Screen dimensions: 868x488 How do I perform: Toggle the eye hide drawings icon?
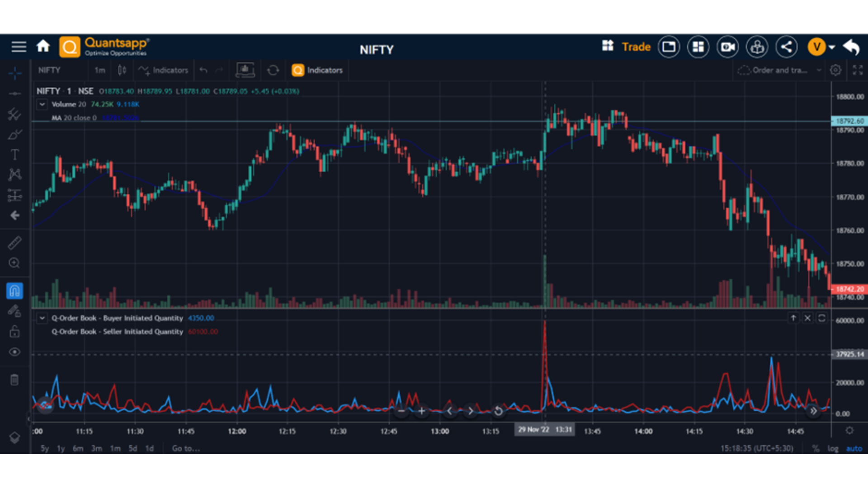pos(14,352)
